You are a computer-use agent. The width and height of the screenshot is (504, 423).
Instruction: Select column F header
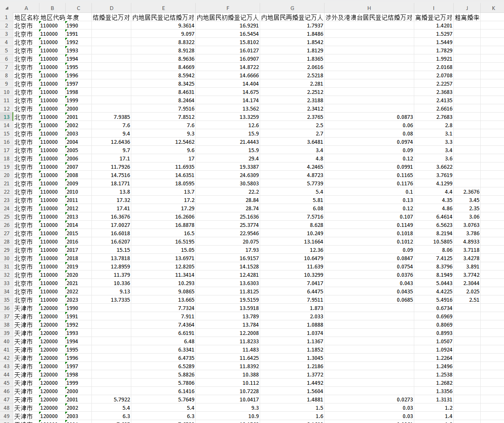pos(228,8)
